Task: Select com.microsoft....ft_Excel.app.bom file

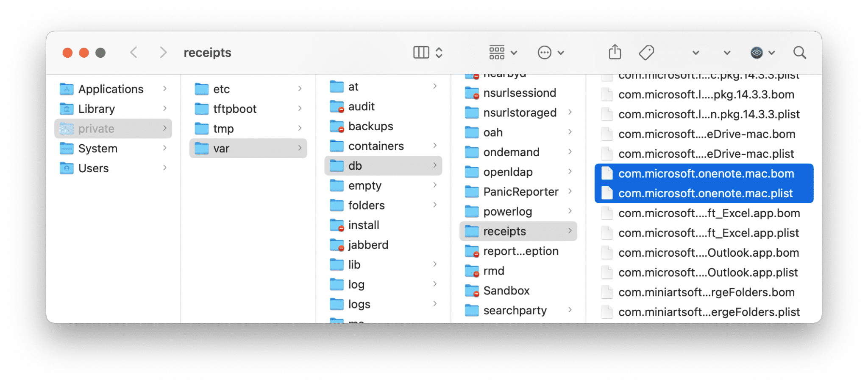Action: point(704,213)
